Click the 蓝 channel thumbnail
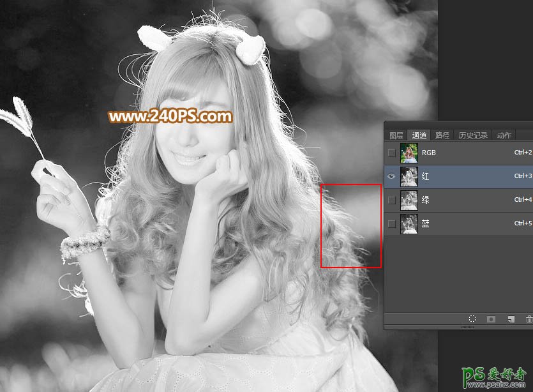533x392 pixels. click(x=409, y=224)
